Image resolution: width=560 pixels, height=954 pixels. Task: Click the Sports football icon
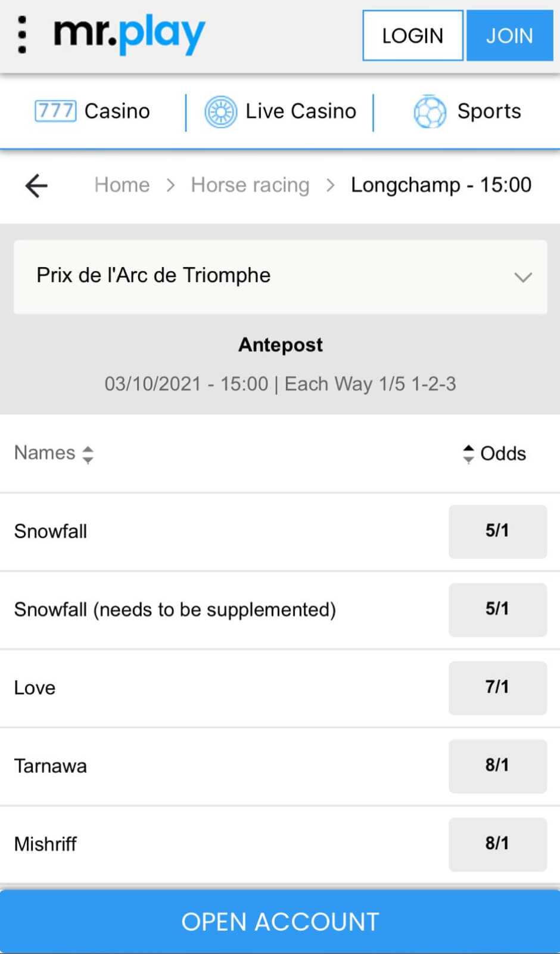[x=430, y=111]
